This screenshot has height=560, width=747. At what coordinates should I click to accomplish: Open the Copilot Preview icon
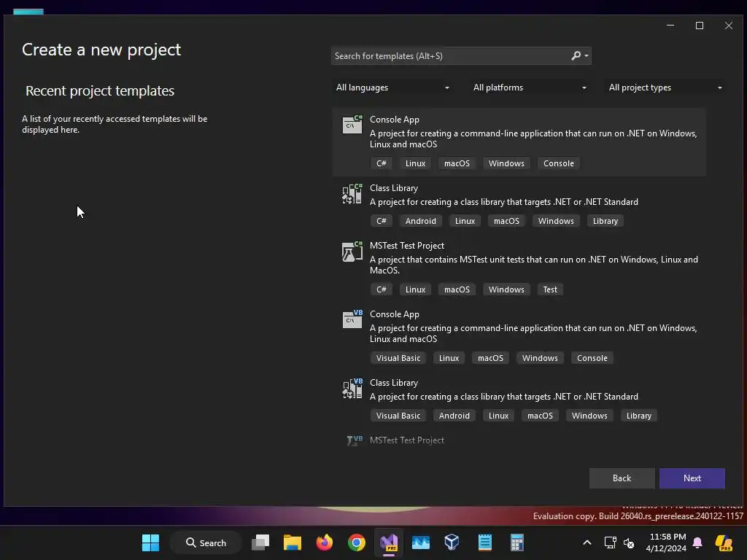tap(724, 542)
